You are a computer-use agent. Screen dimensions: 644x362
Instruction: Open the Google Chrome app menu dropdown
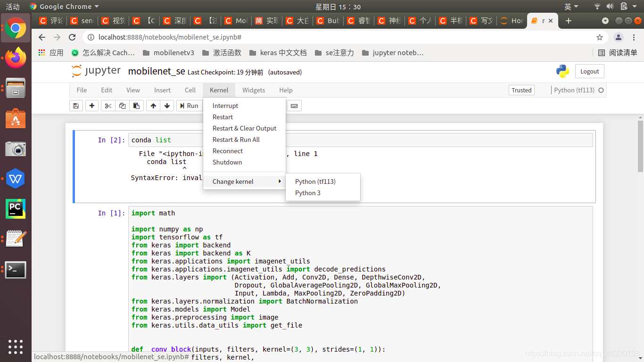(64, 7)
